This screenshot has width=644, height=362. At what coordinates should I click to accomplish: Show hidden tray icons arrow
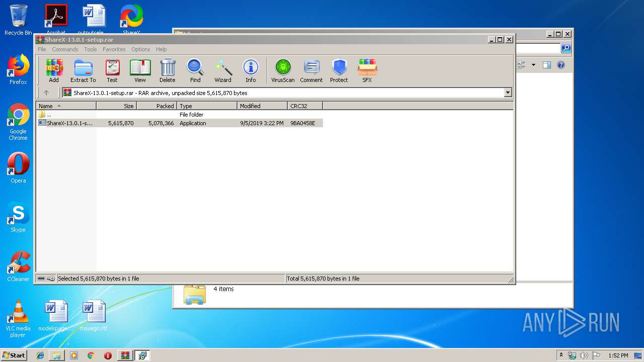coord(561,355)
